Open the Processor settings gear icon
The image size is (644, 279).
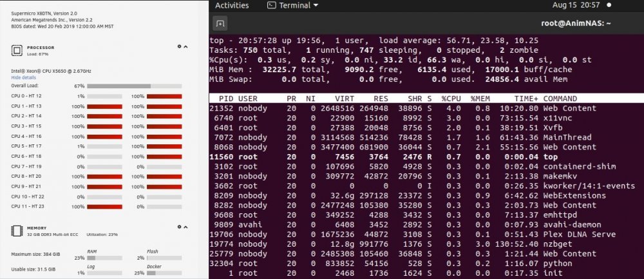[179, 46]
